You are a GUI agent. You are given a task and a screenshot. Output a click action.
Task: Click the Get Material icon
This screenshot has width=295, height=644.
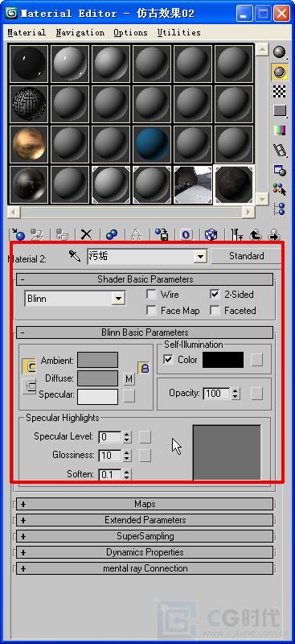pyautogui.click(x=18, y=234)
